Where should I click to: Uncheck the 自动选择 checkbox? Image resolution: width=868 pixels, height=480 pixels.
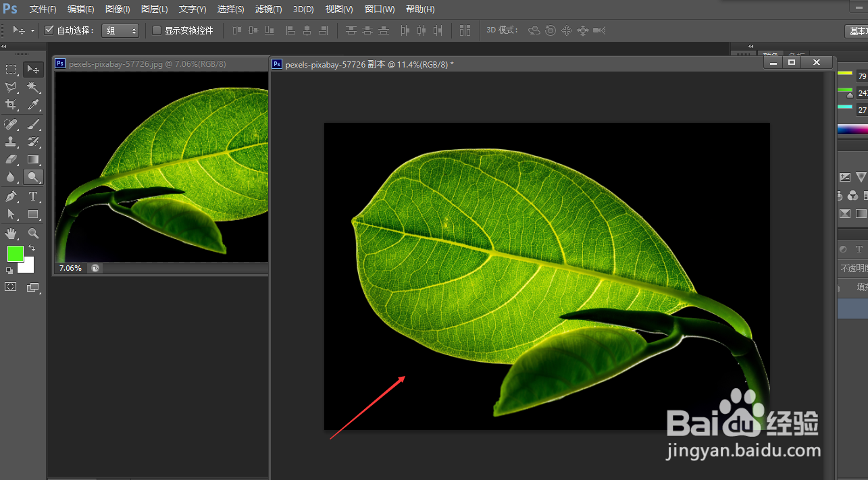coord(49,30)
